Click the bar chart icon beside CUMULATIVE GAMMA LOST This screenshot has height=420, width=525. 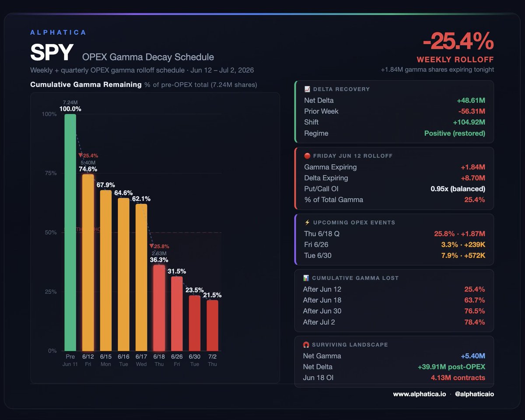point(306,278)
